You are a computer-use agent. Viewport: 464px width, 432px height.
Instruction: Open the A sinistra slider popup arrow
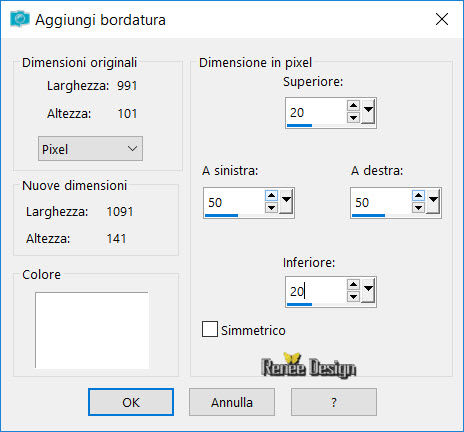(286, 201)
